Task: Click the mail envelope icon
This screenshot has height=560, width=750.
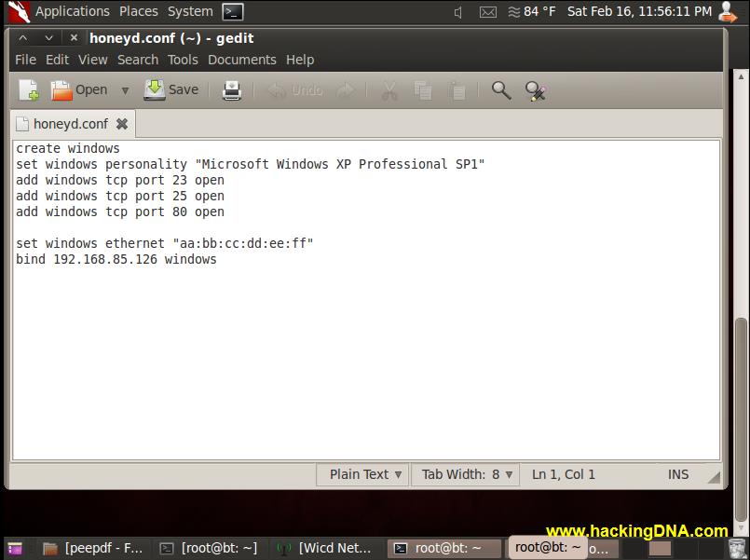Action: point(488,12)
